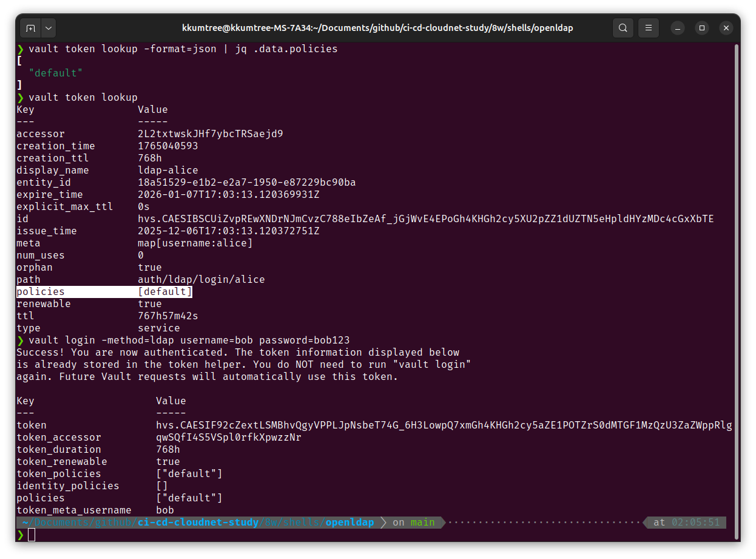Click the path value auth/ldap/login/alice
This screenshot has height=559, width=756.
coord(201,279)
